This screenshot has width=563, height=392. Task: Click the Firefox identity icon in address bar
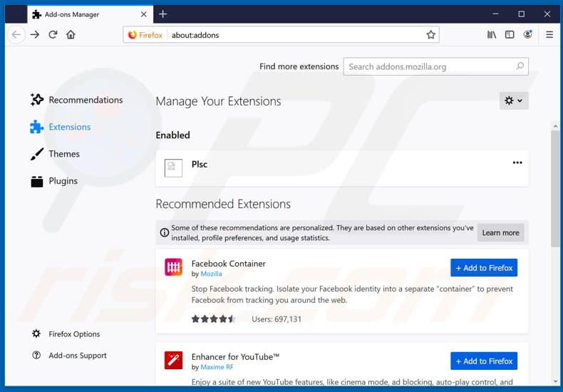click(x=145, y=35)
